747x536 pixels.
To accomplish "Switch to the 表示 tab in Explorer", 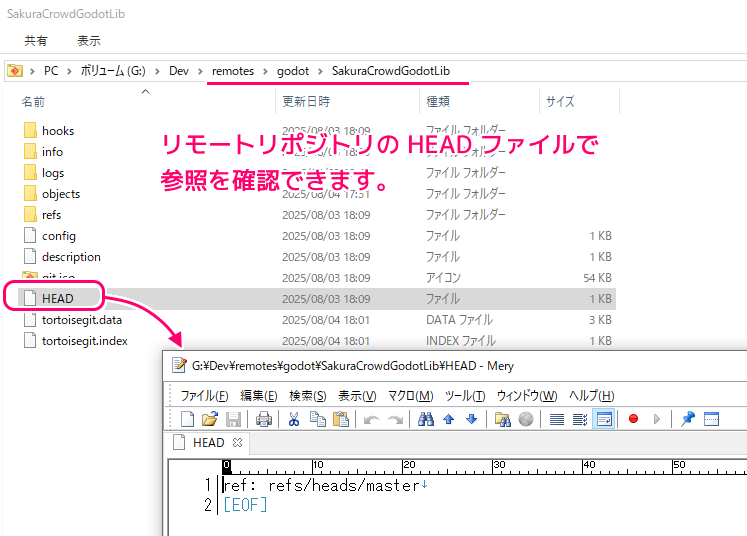I will tap(89, 41).
